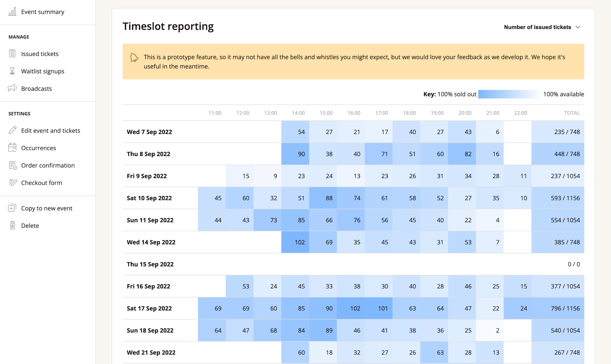Open Copy to new event
Image resolution: width=611 pixels, height=364 pixels.
click(46, 208)
